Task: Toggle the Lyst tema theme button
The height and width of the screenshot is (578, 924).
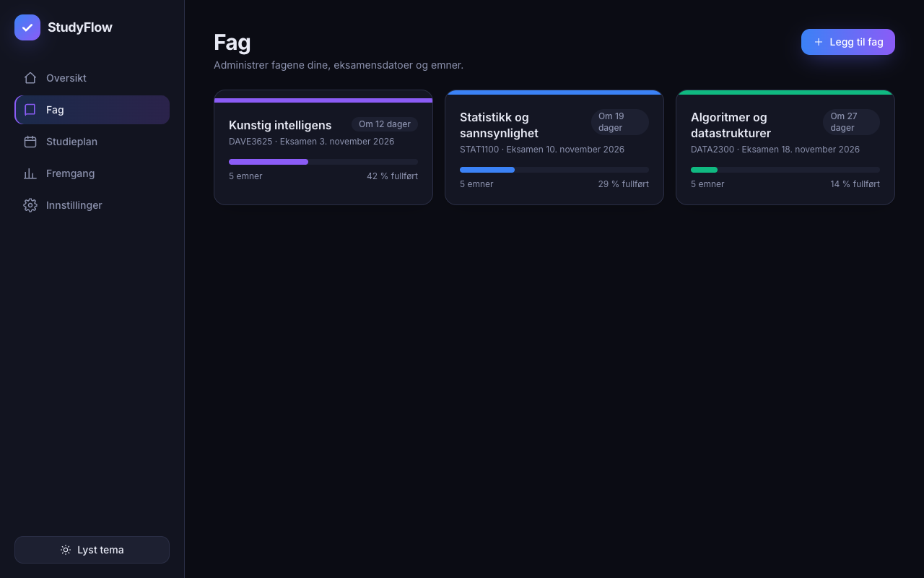Action: [92, 550]
